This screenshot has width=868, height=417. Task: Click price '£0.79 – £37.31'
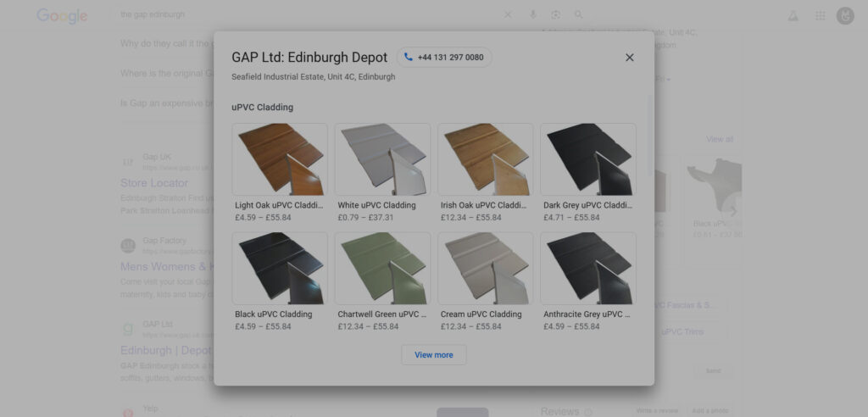tap(365, 218)
